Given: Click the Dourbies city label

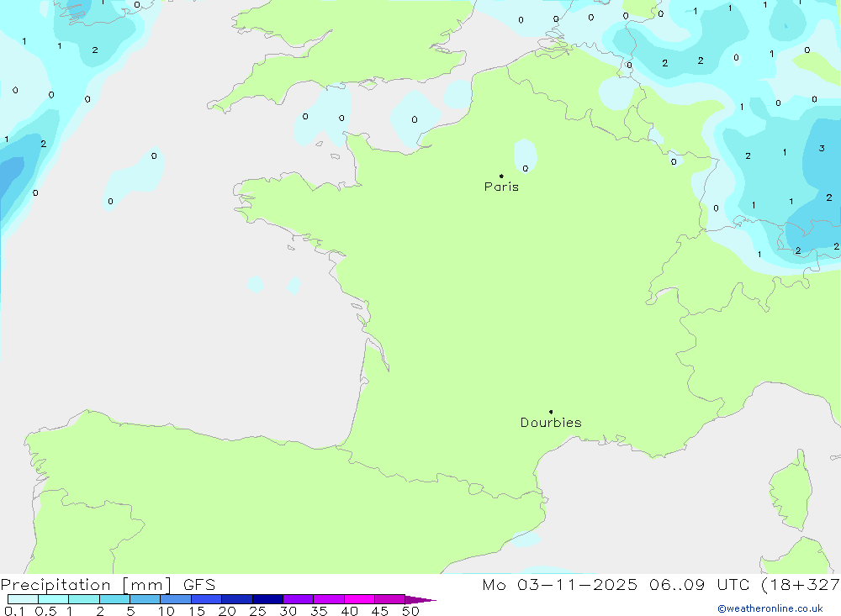Looking at the screenshot, I should tap(551, 423).
